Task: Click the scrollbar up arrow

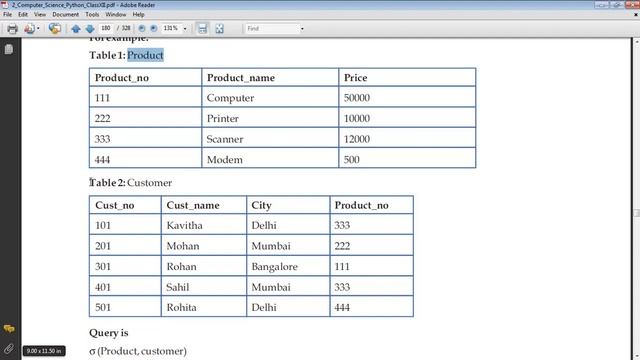Action: click(x=636, y=41)
